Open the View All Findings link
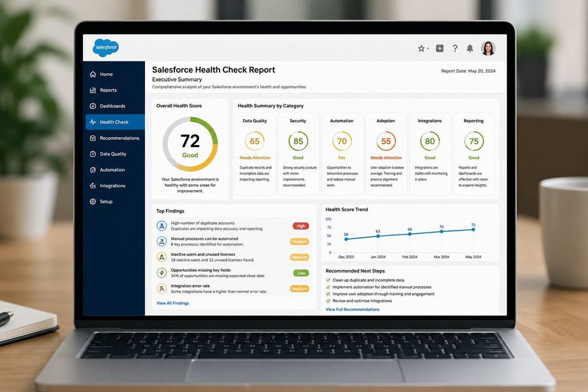 coord(172,303)
